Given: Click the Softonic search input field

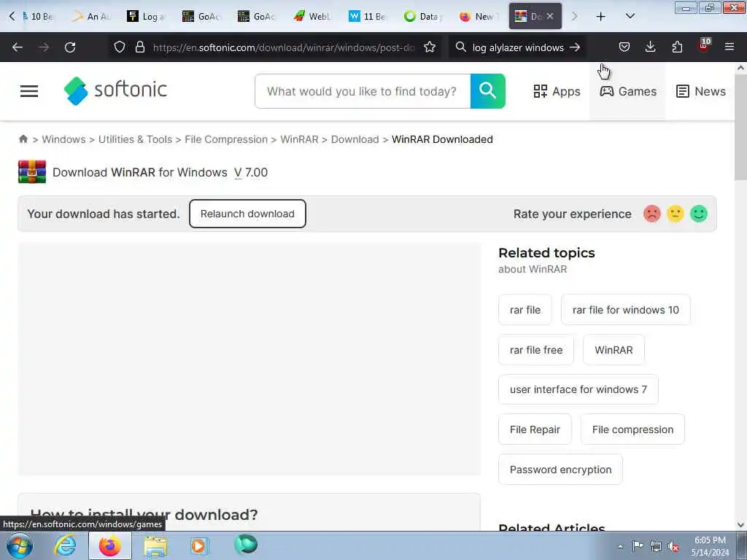Looking at the screenshot, I should [x=363, y=91].
